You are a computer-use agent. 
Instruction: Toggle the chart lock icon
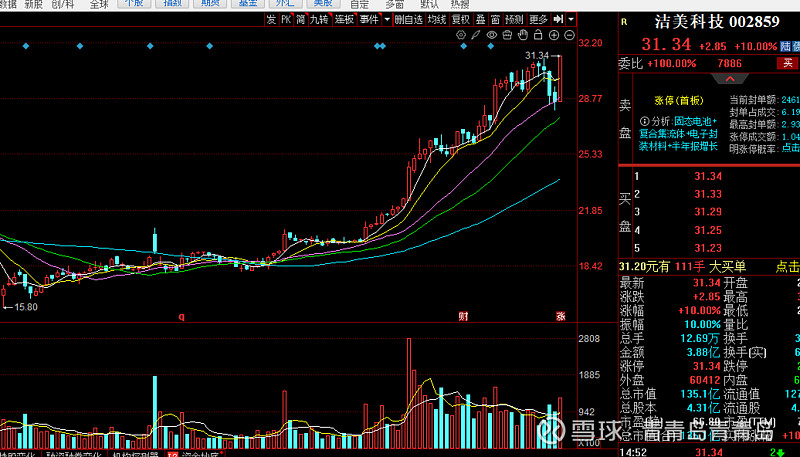[538, 35]
